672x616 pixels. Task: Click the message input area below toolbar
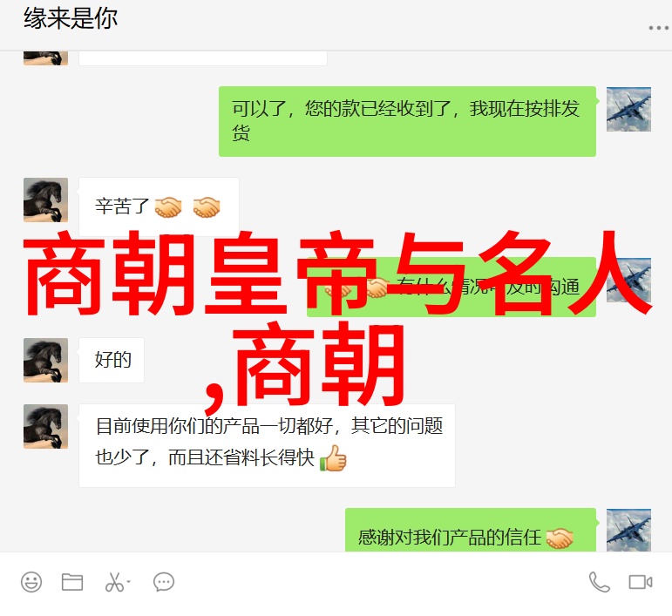336,605
